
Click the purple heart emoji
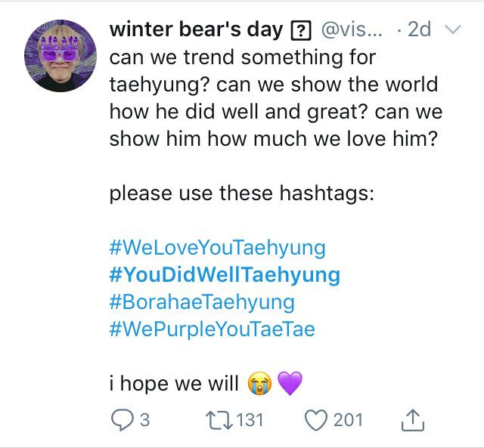pos(290,383)
